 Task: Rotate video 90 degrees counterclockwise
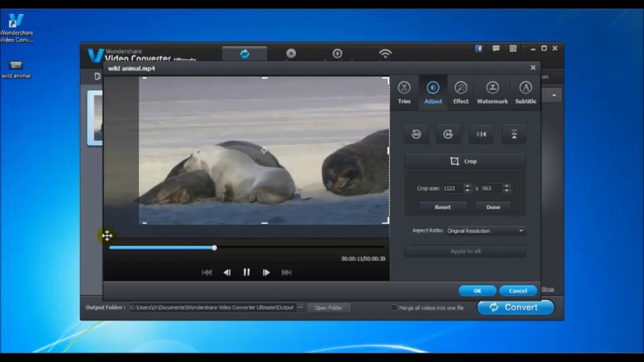[x=416, y=134]
